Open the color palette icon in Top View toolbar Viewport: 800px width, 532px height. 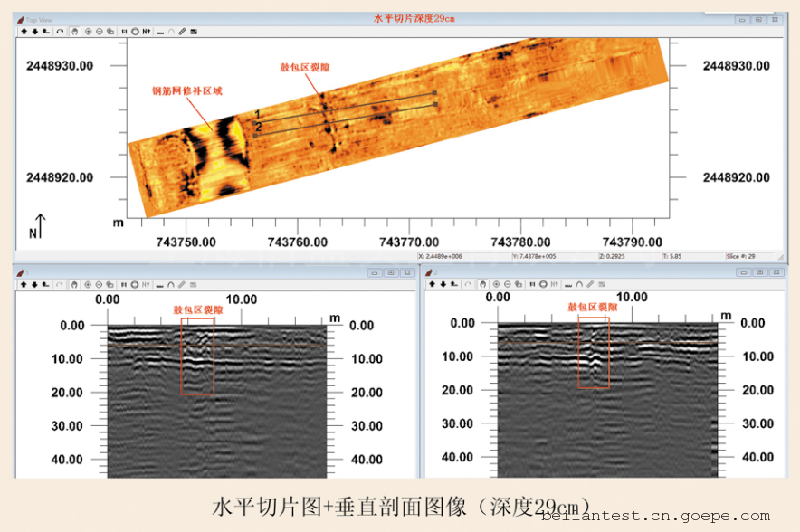[x=193, y=32]
